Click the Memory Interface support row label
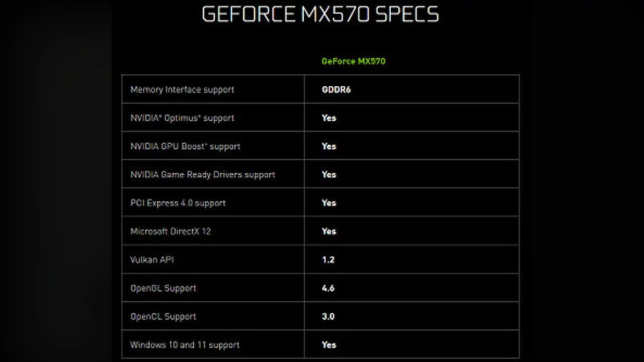Screen dimensions: 644x362 [x=182, y=90]
